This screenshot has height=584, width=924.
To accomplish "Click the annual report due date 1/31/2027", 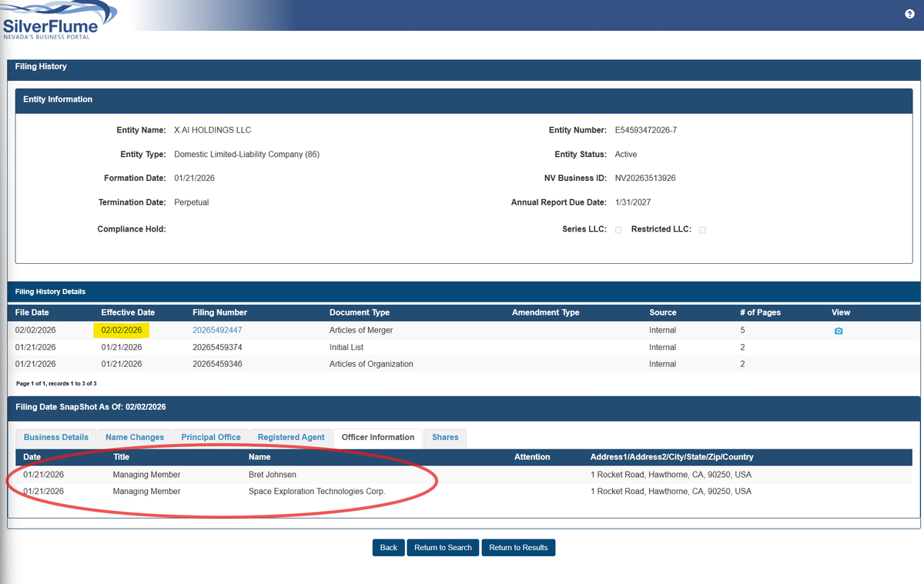I will click(633, 202).
